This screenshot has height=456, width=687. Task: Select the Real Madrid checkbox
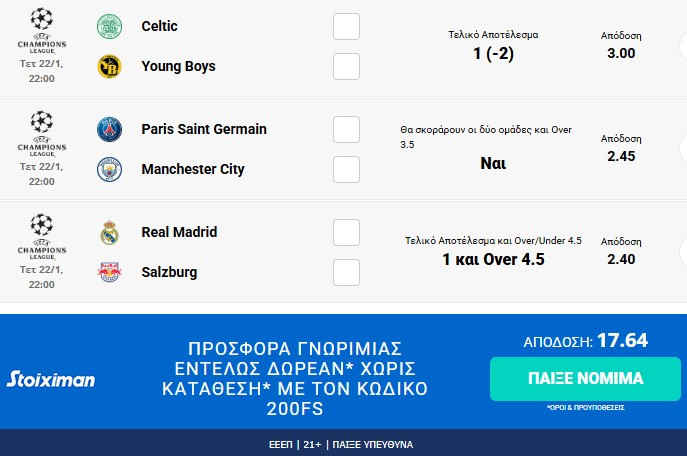pyautogui.click(x=346, y=233)
